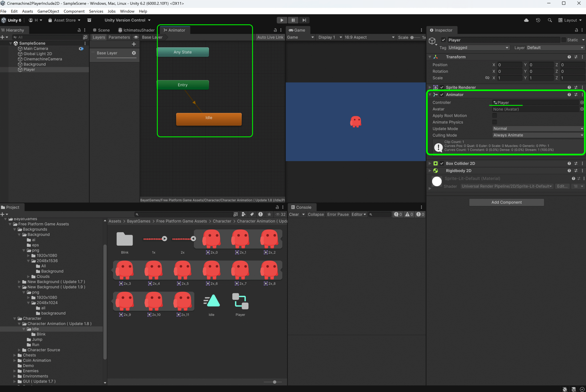Enable the Animate Physics checkbox
Viewport: 586px width, 392px height.
tap(494, 122)
